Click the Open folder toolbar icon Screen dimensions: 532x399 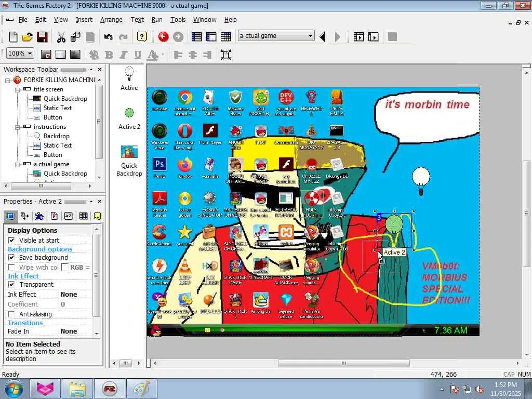coord(28,37)
